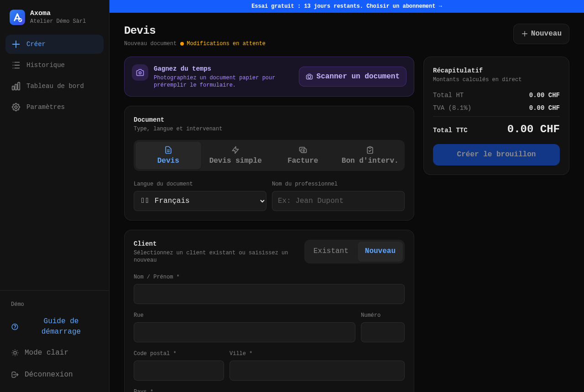Focus the Nom / Prénom field
Image resolution: width=584 pixels, height=392 pixels.
269,294
